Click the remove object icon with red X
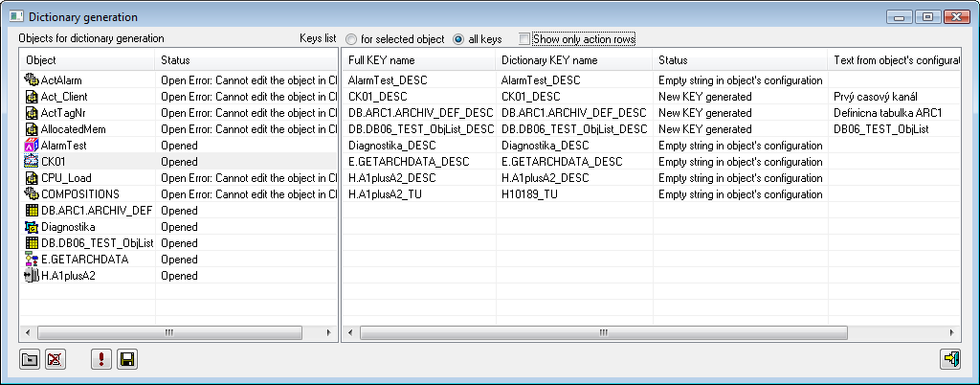 [x=56, y=359]
